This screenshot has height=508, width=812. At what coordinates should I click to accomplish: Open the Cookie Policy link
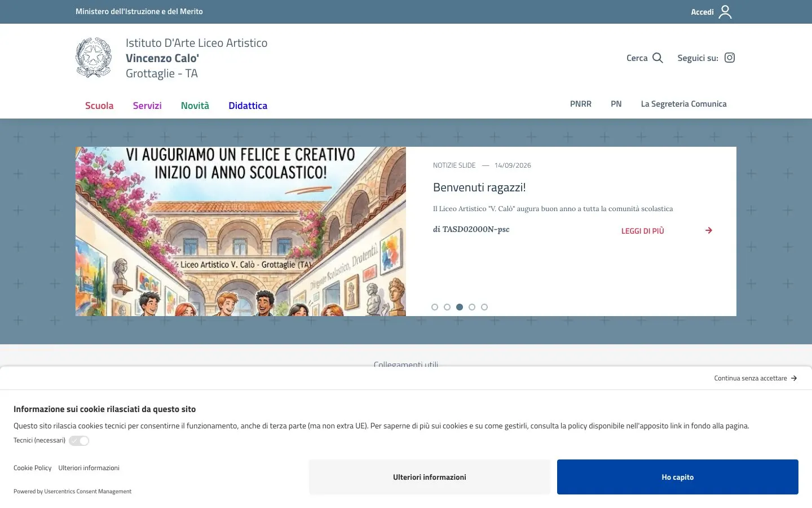point(32,468)
